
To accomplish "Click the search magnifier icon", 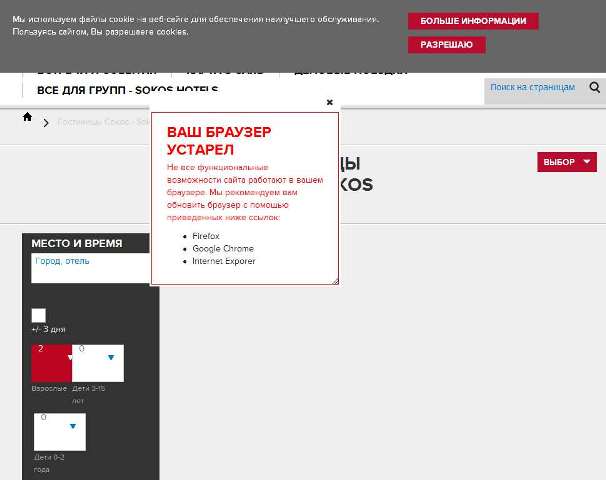I will tap(595, 88).
